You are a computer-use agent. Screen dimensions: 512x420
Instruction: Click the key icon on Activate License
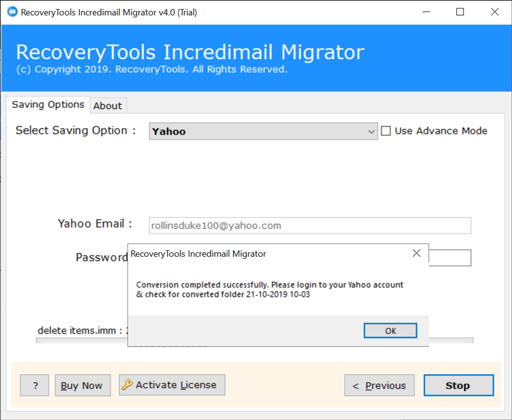point(127,385)
